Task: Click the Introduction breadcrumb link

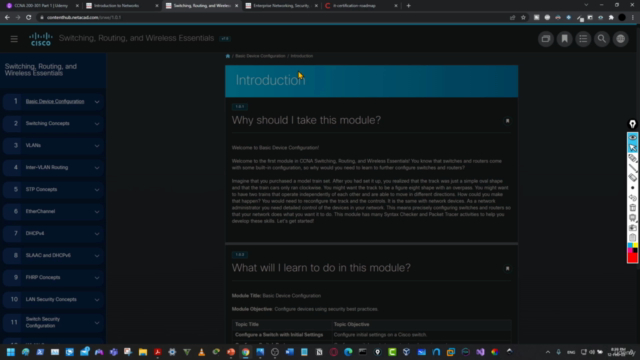Action: (x=302, y=56)
